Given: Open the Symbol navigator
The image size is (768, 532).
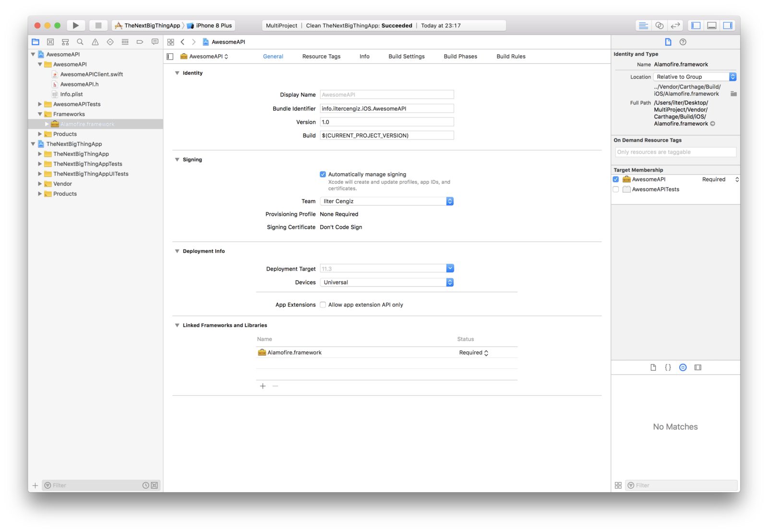Looking at the screenshot, I should tap(65, 42).
